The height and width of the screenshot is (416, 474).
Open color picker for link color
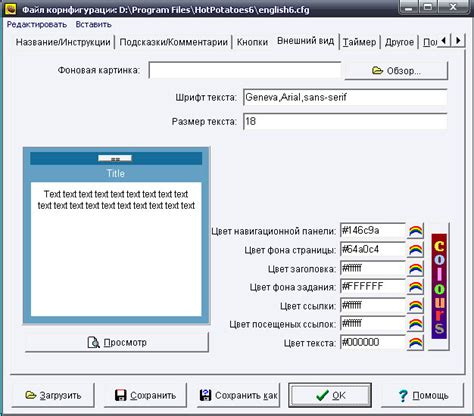click(x=415, y=305)
